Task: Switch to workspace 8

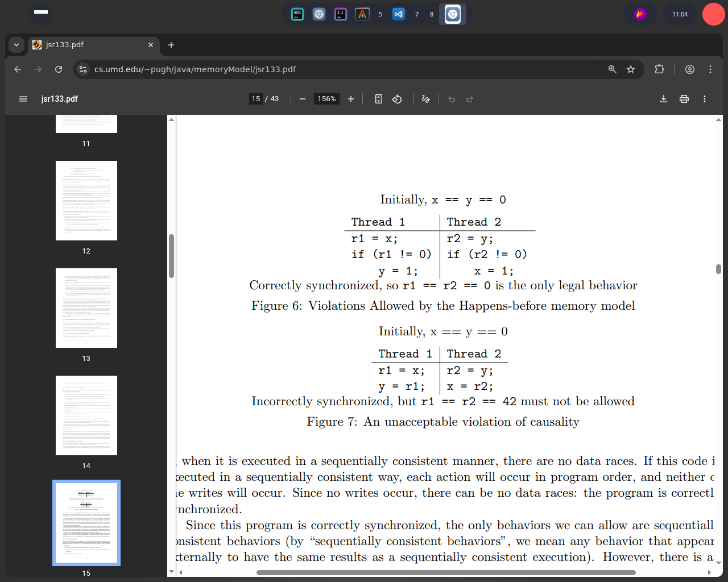Action: click(432, 14)
